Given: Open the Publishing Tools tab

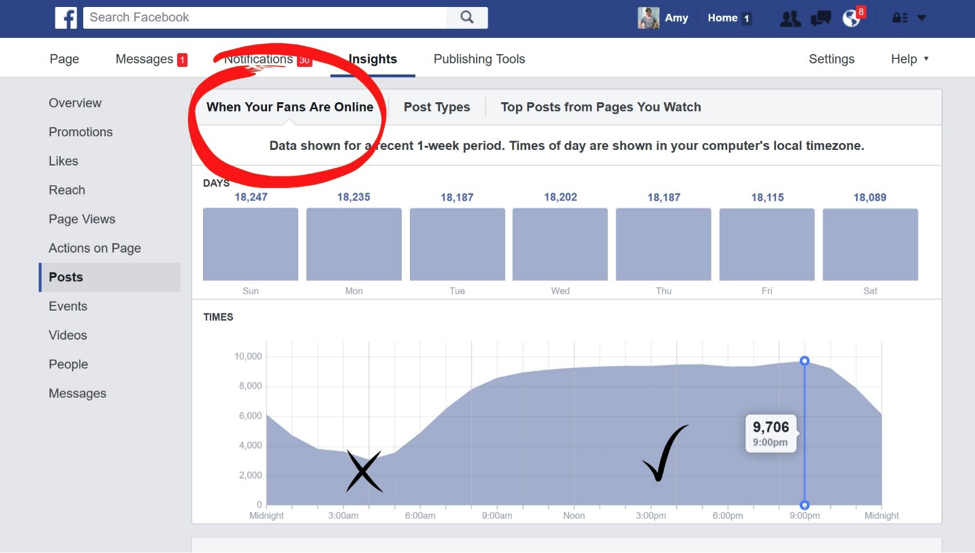Looking at the screenshot, I should 479,58.
